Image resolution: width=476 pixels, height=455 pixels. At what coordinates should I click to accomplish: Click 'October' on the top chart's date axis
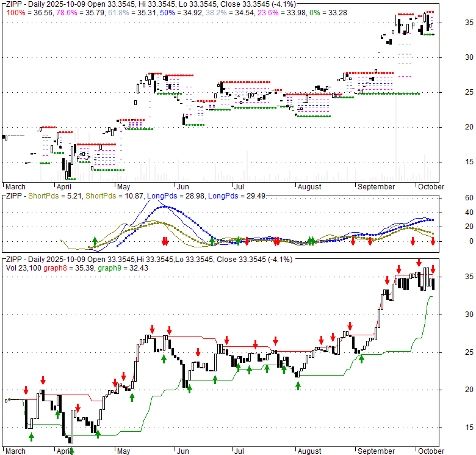pos(431,187)
